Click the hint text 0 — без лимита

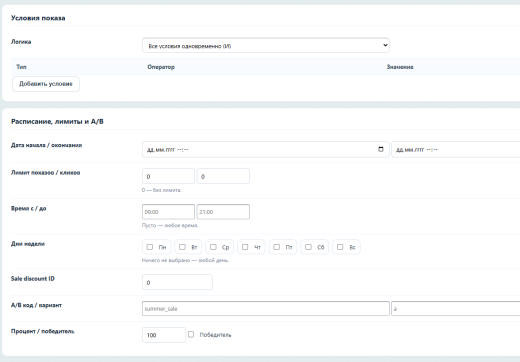[x=162, y=190]
